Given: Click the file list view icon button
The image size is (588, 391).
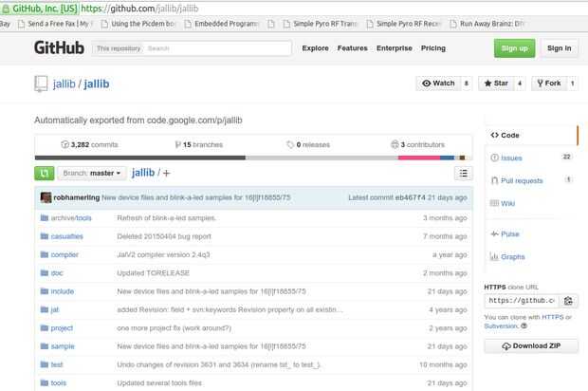Looking at the screenshot, I should click(x=463, y=174).
